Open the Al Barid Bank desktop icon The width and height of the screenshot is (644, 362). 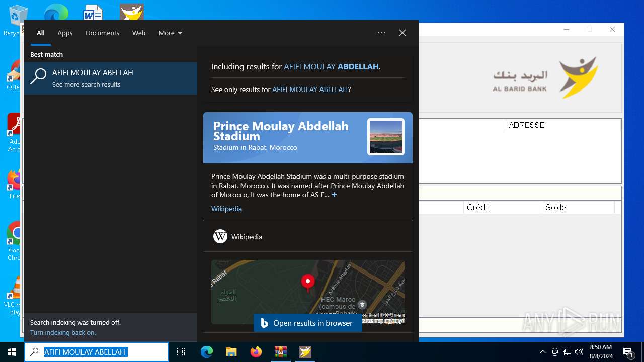pos(132,12)
